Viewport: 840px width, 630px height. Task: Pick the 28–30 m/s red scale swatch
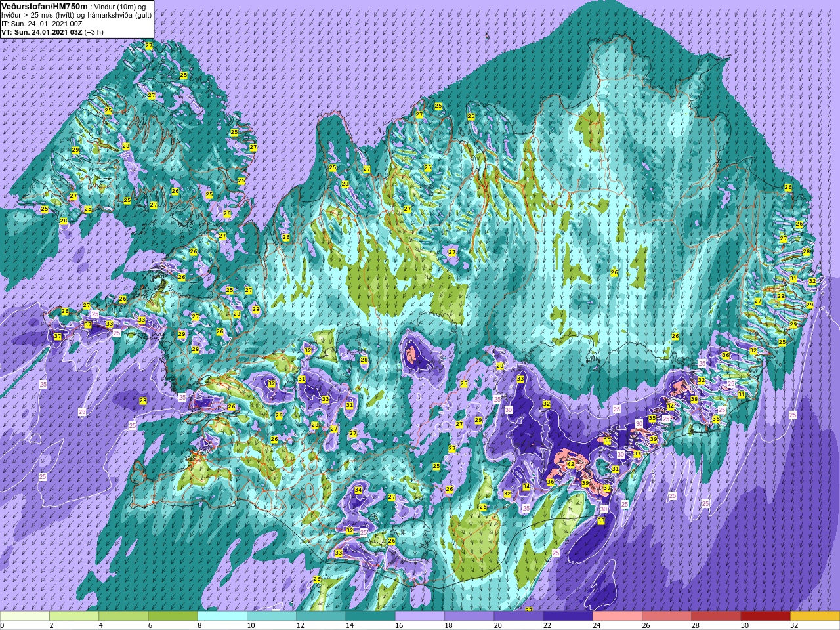click(x=716, y=616)
